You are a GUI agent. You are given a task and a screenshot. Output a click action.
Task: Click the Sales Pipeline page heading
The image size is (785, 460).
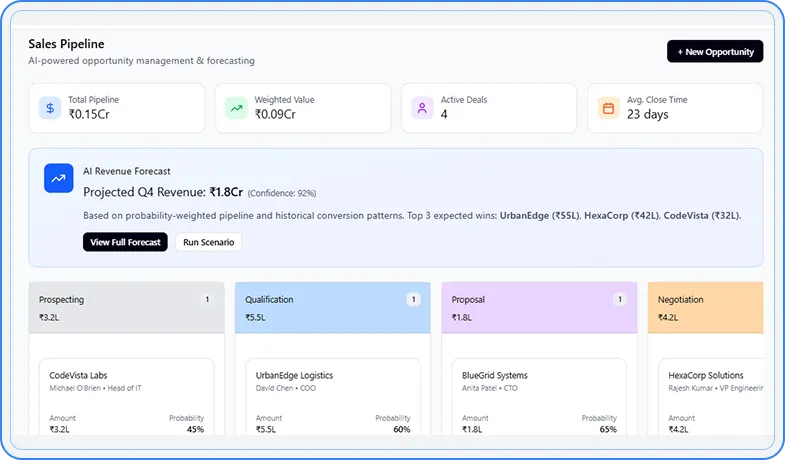67,44
